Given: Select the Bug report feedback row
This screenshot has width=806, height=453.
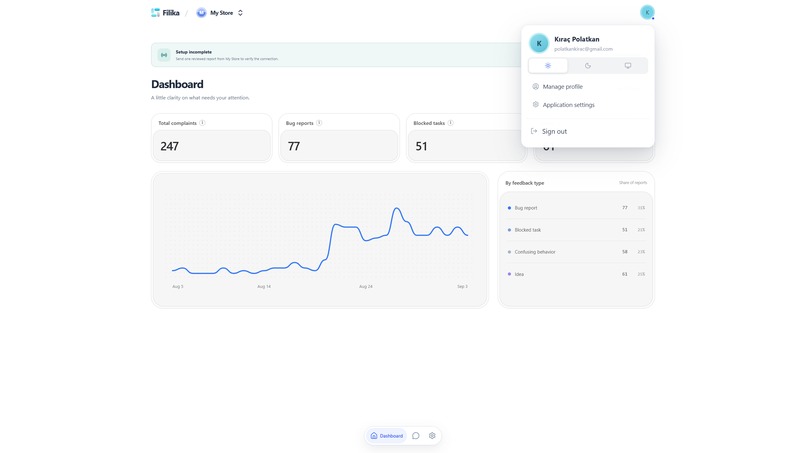Looking at the screenshot, I should coord(576,208).
